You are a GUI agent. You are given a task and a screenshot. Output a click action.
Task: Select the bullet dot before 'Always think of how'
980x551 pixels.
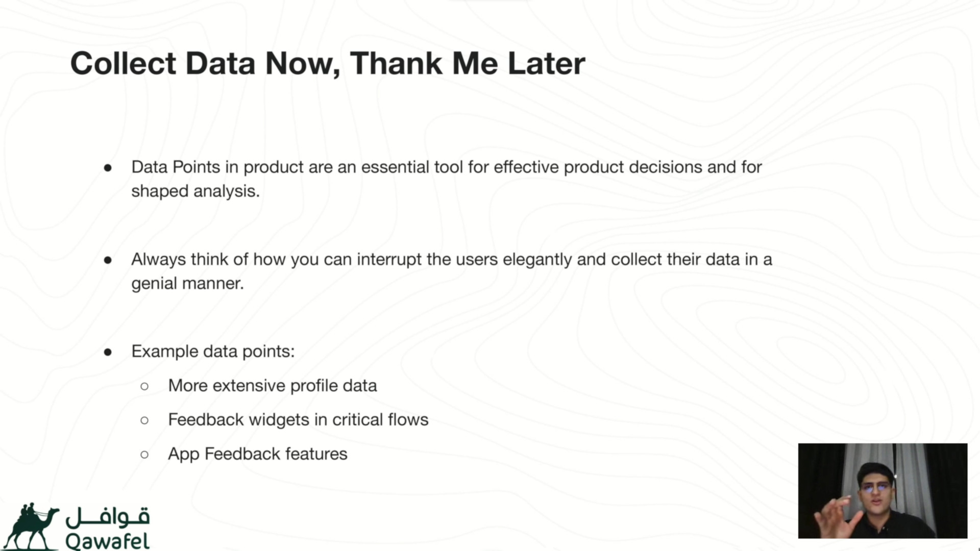click(x=108, y=260)
